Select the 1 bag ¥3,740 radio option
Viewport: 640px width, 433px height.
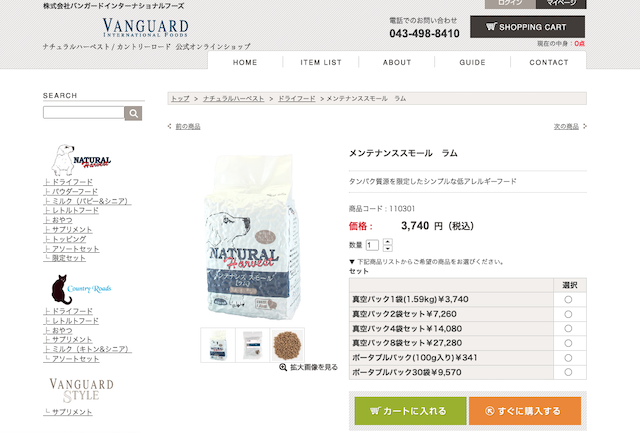click(568, 300)
